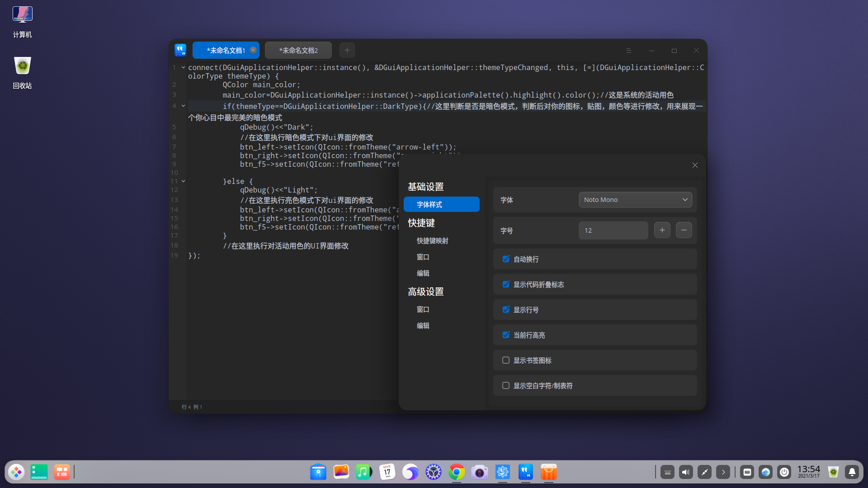Decrease font size with the minus button
The width and height of the screenshot is (868, 488).
(x=684, y=230)
